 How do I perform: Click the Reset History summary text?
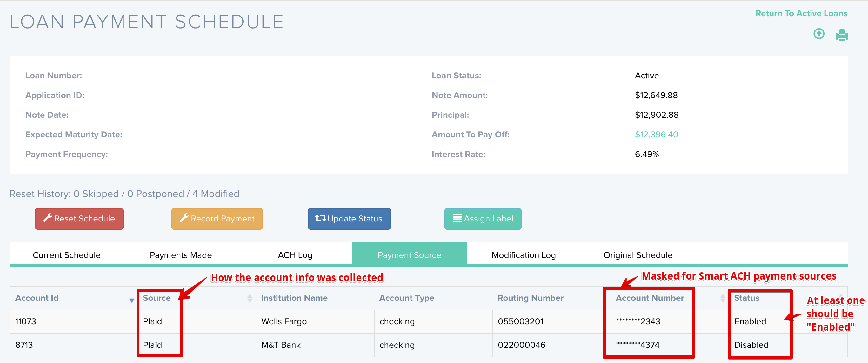coord(124,194)
